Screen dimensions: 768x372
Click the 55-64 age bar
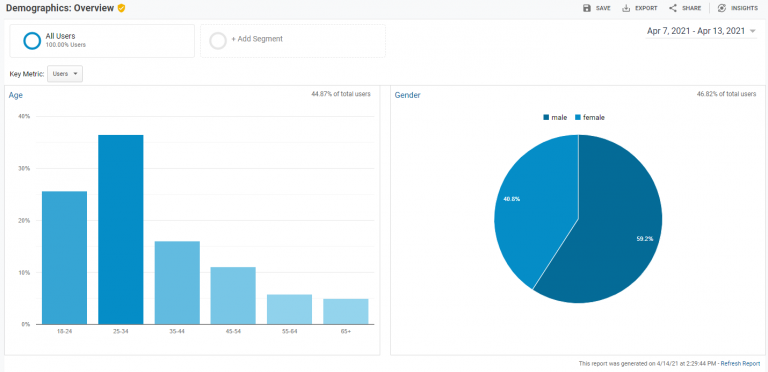(289, 309)
